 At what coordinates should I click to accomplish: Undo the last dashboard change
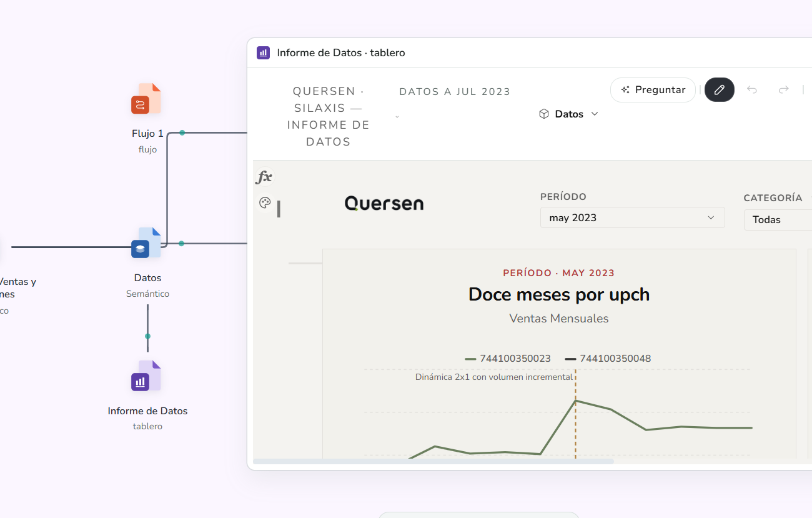point(752,90)
